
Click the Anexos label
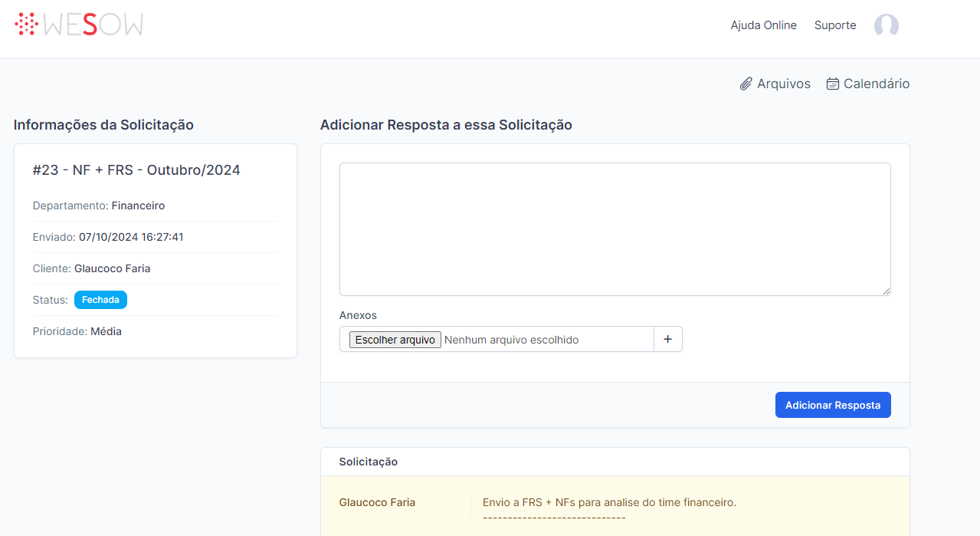click(358, 315)
